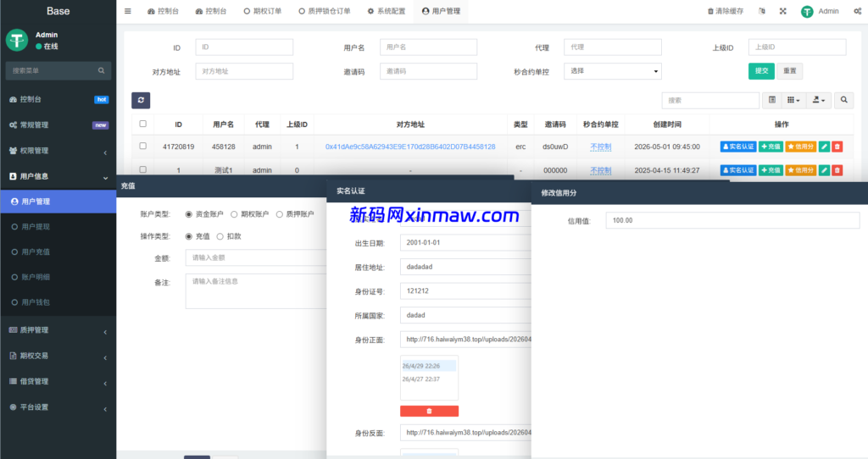Screen dimensions: 868x459
Task: Open 账户明细 sidebar item
Action: (x=58, y=277)
